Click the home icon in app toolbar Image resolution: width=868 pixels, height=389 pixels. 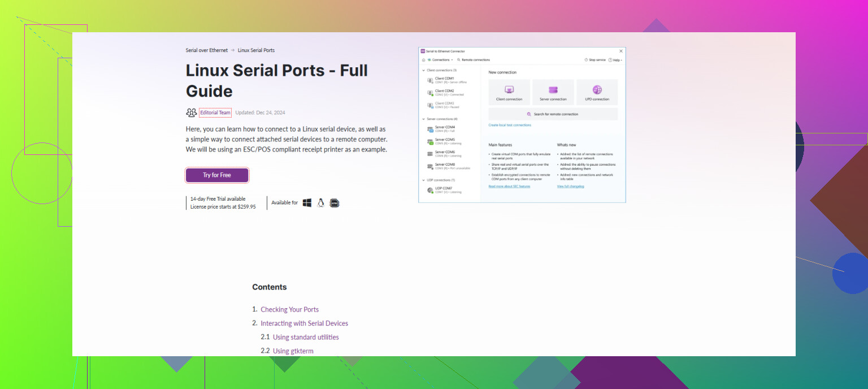(x=423, y=60)
